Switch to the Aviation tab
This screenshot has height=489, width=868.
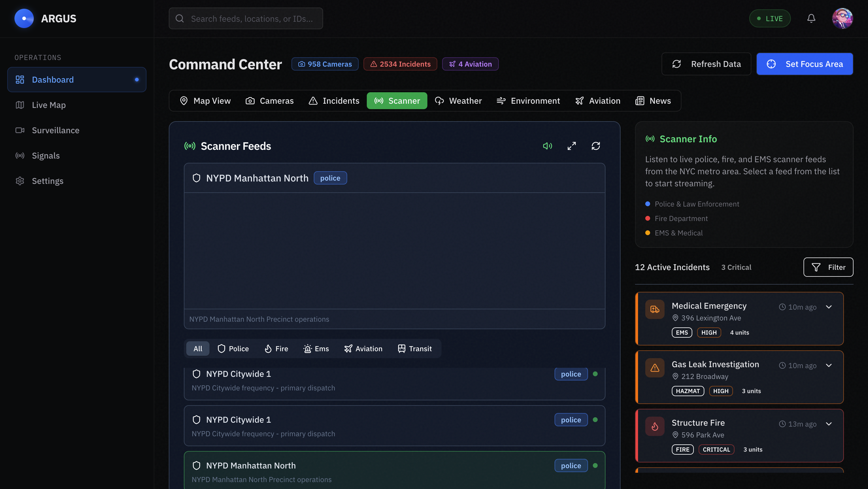pyautogui.click(x=597, y=101)
